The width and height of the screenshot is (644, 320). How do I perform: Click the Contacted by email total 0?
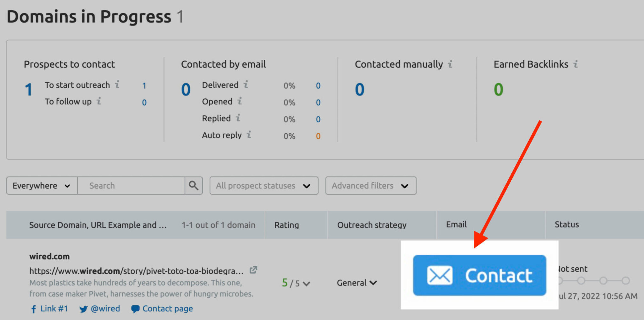(x=186, y=89)
